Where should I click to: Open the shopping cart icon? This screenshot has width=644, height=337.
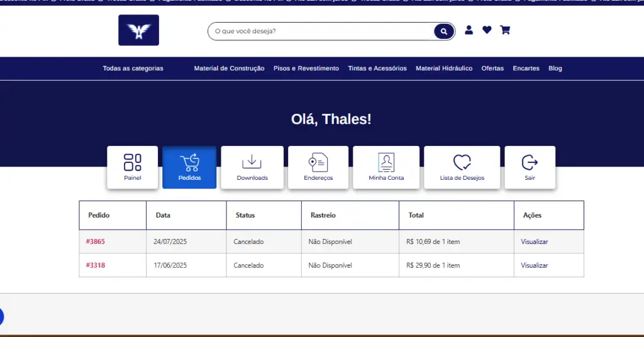[504, 30]
